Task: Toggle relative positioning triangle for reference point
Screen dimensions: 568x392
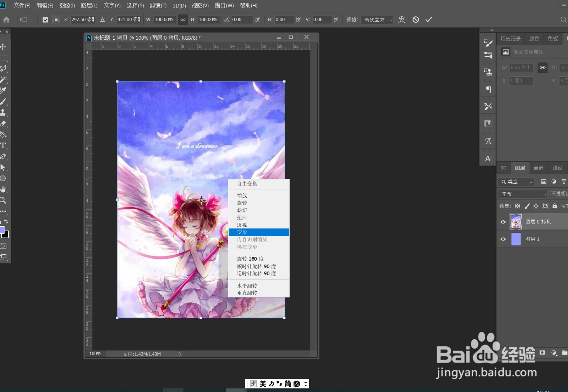Action: click(102, 20)
